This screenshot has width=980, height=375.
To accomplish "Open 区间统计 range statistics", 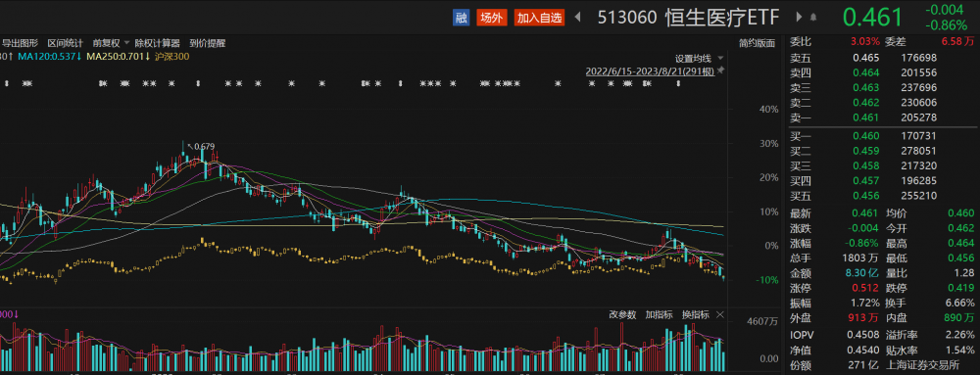I will 65,43.
